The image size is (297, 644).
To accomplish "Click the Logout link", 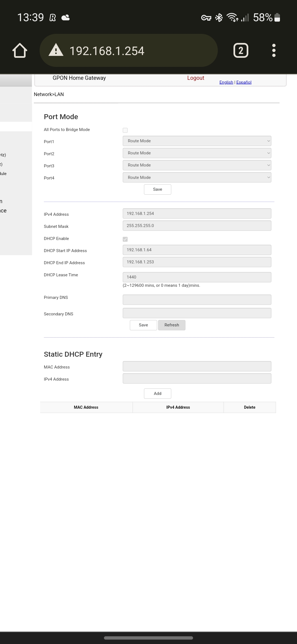I will click(196, 78).
